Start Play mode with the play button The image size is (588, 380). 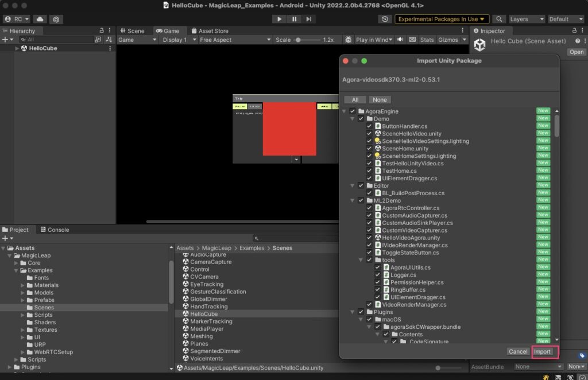279,19
